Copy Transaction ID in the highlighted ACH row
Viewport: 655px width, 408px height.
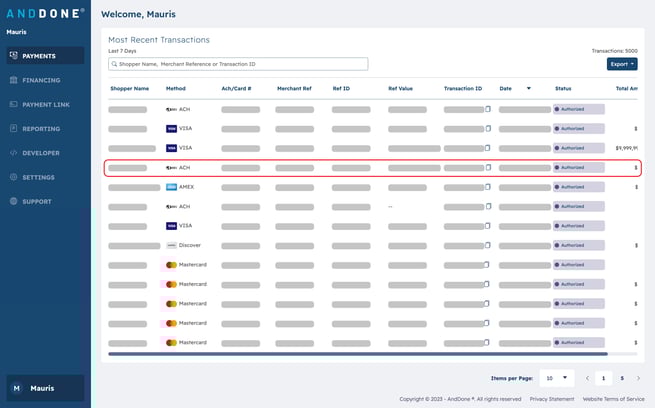coord(488,168)
